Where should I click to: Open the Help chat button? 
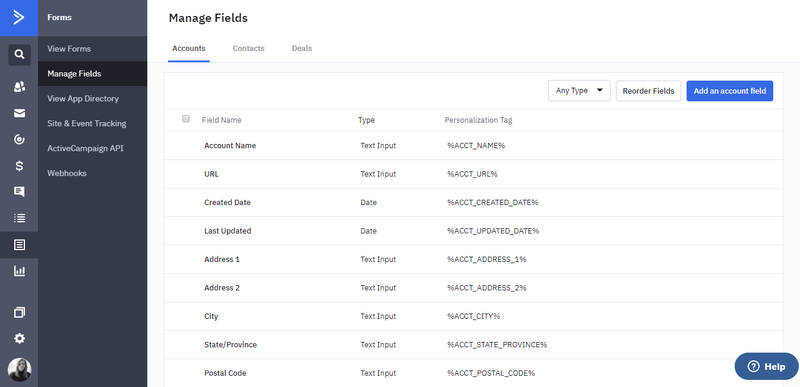click(766, 366)
